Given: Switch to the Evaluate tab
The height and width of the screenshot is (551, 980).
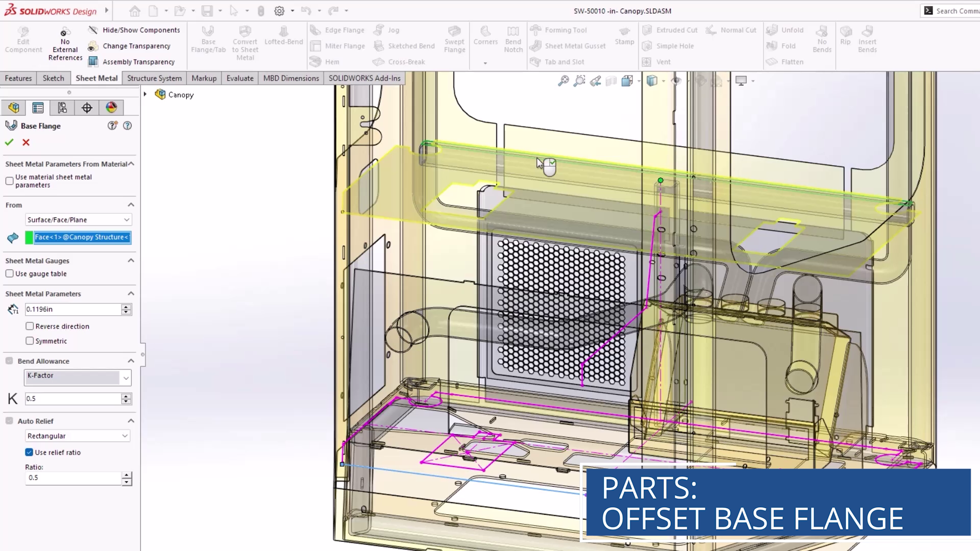Looking at the screenshot, I should coord(240,78).
